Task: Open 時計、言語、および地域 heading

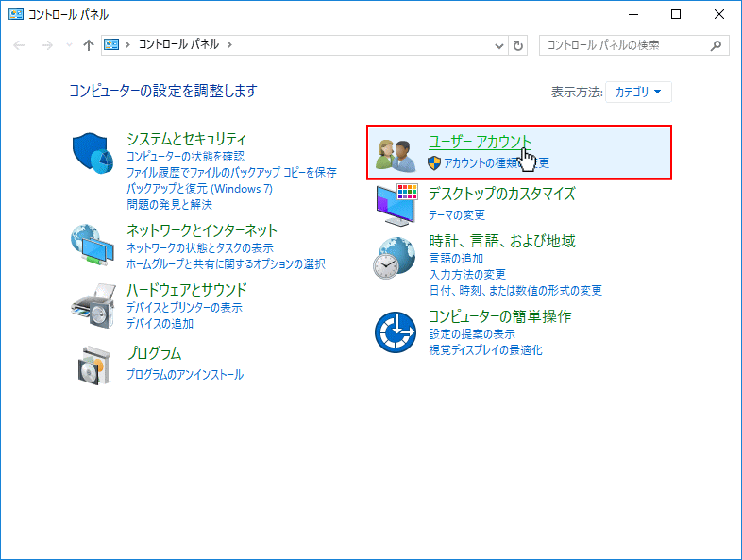Action: click(x=502, y=241)
